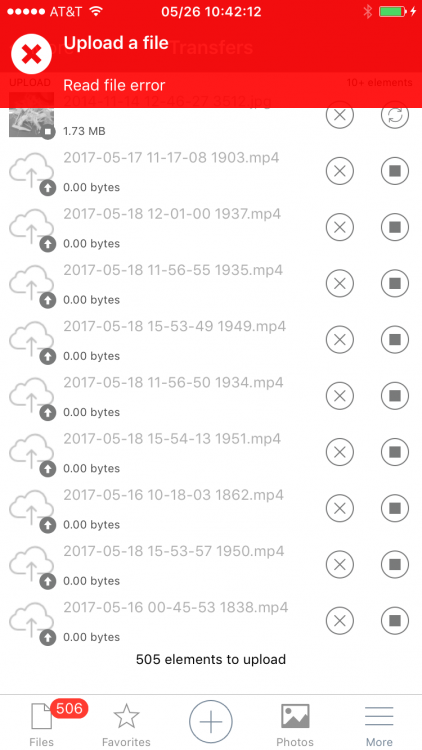
Task: Stop upload of 1862.mp4
Action: pyautogui.click(x=395, y=508)
